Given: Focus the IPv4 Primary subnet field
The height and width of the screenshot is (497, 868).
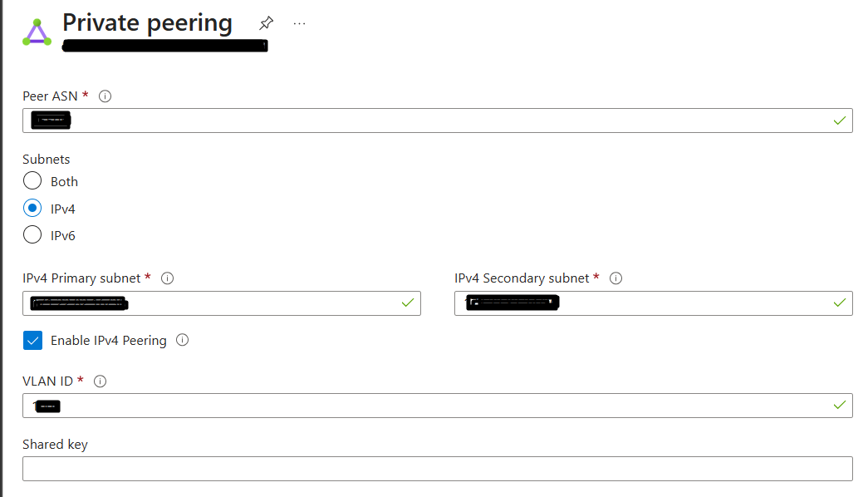Looking at the screenshot, I should (x=222, y=303).
